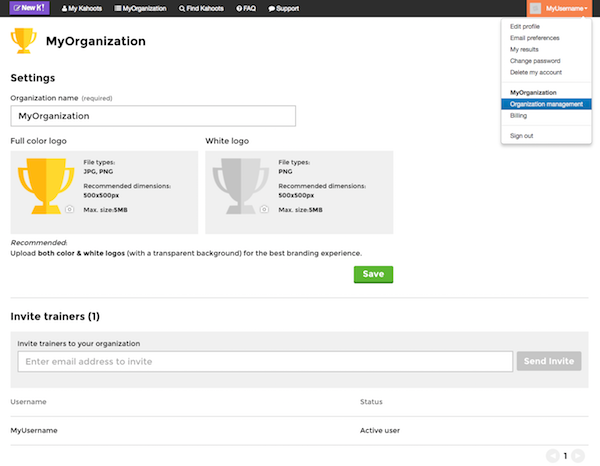The image size is (600, 466).
Task: Click page number 1 in pagination
Action: (565, 456)
